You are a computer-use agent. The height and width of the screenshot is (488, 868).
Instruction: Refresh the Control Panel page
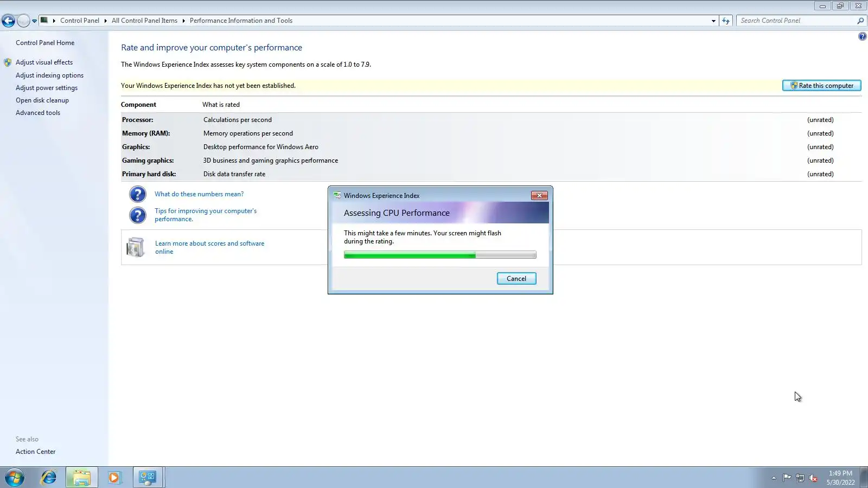(726, 21)
